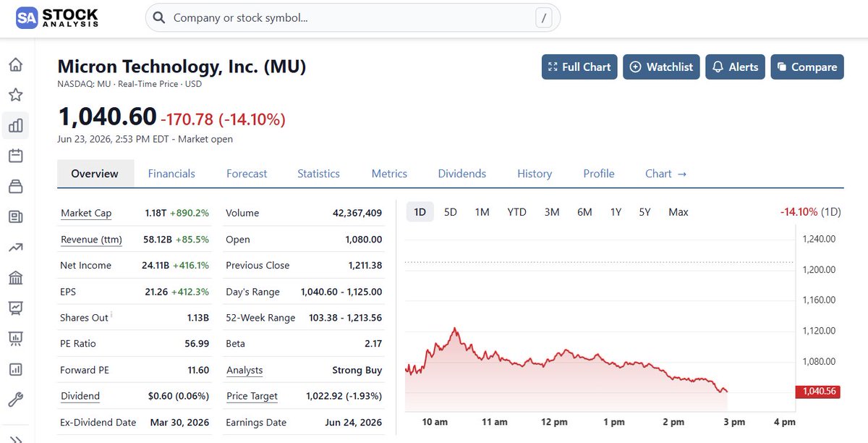The image size is (868, 443).
Task: Select the Max chart range
Action: click(678, 212)
